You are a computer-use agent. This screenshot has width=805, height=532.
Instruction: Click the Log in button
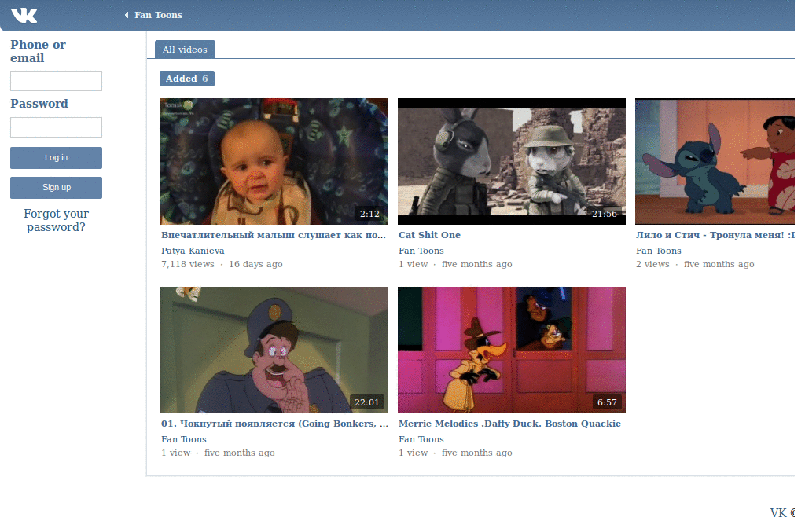[56, 157]
